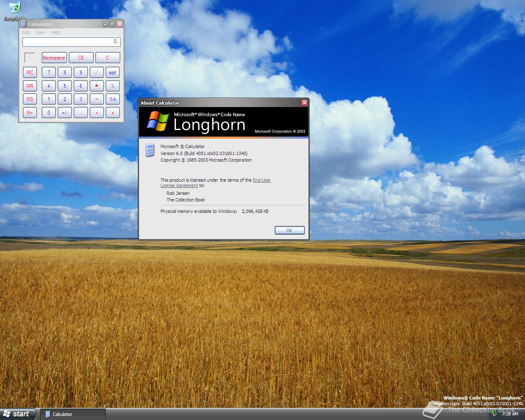
Task: Click the 'Version 6.0' build text
Action: 204,153
